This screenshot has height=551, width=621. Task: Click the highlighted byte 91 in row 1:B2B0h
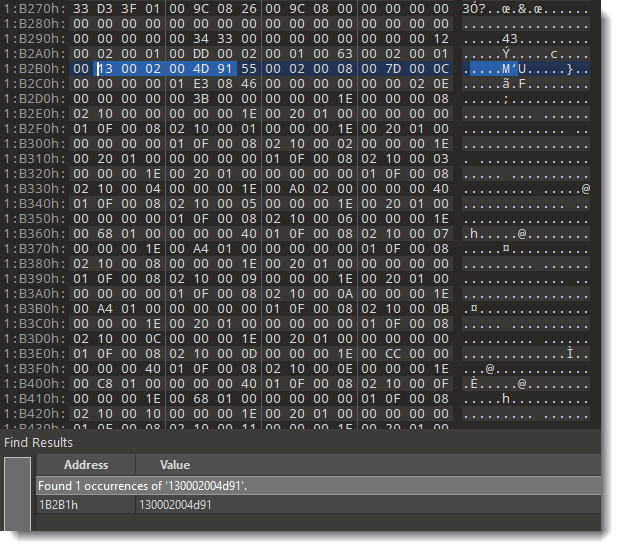click(221, 68)
